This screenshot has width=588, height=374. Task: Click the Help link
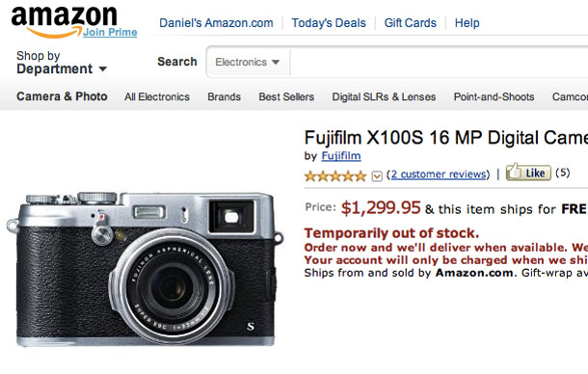click(467, 23)
